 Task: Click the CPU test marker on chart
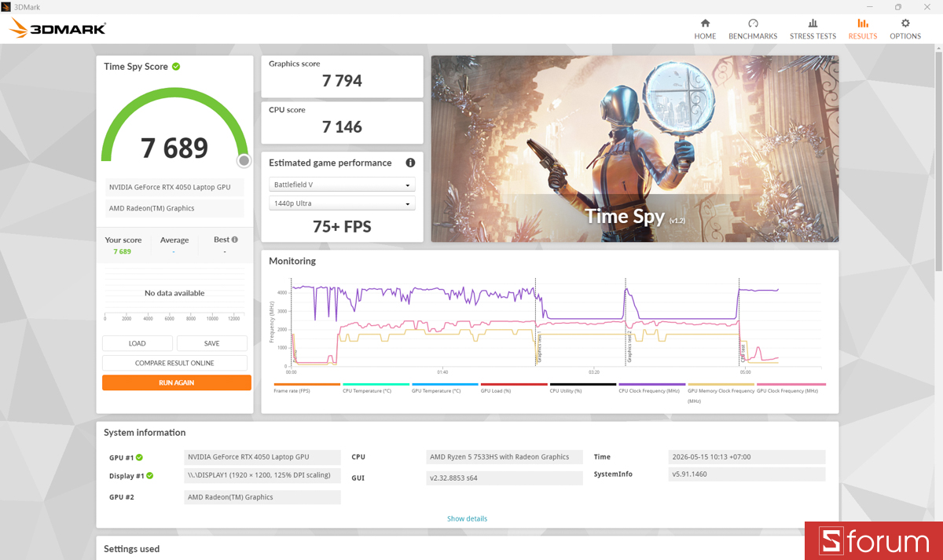[x=742, y=352]
